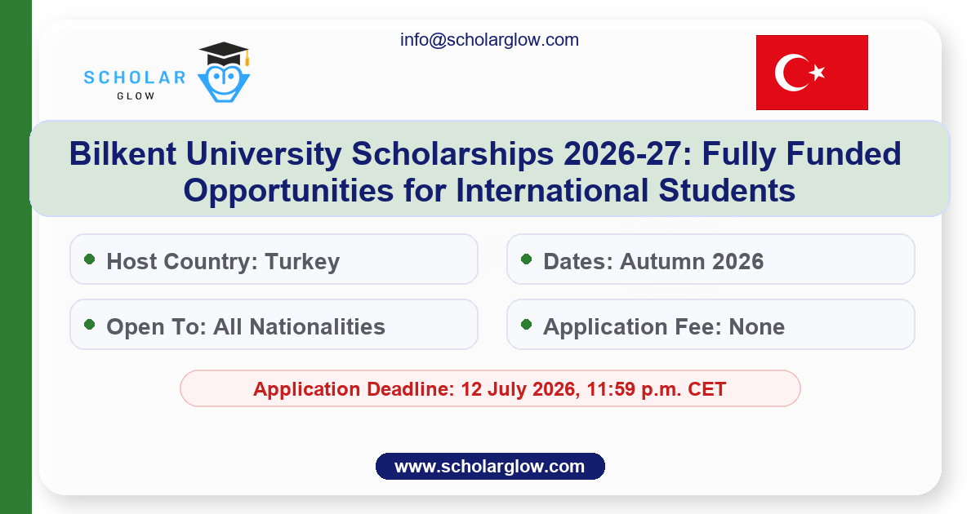Visit the www.scholarglow.com website link

coord(489,467)
